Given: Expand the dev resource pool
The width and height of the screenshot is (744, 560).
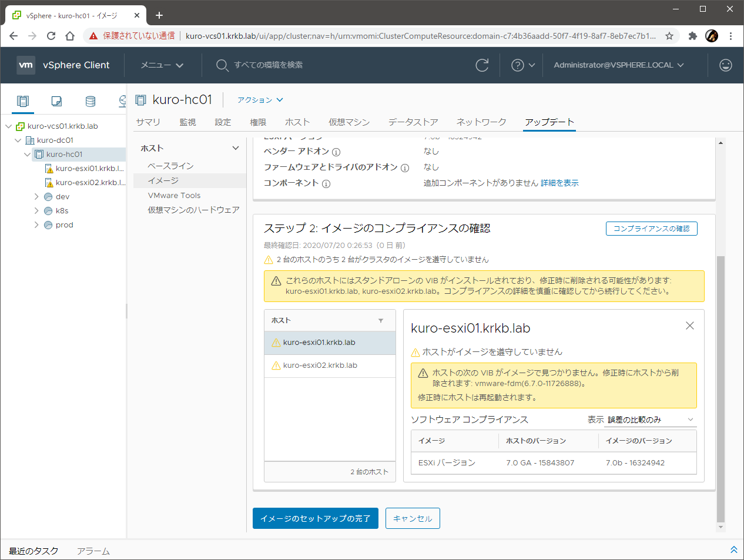Looking at the screenshot, I should click(x=36, y=197).
